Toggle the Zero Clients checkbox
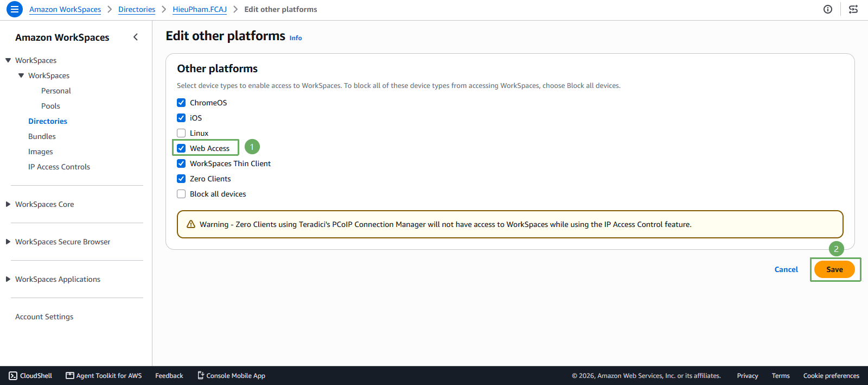 click(181, 179)
